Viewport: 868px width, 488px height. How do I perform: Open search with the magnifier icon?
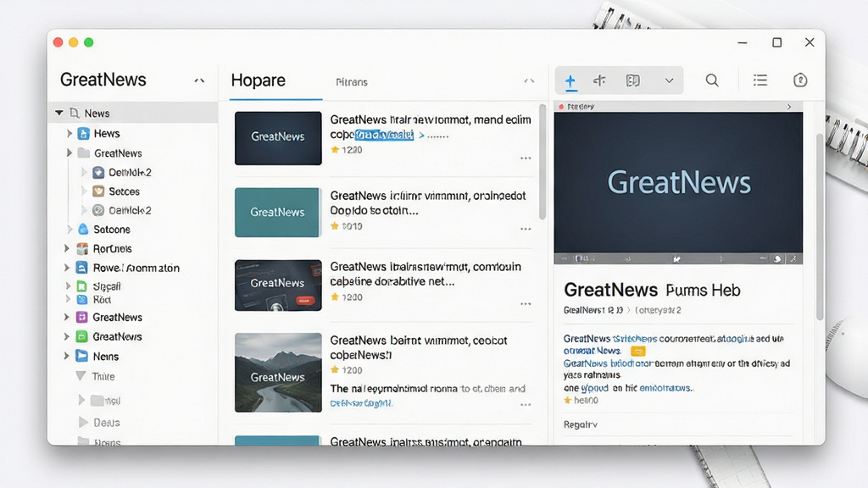(712, 80)
